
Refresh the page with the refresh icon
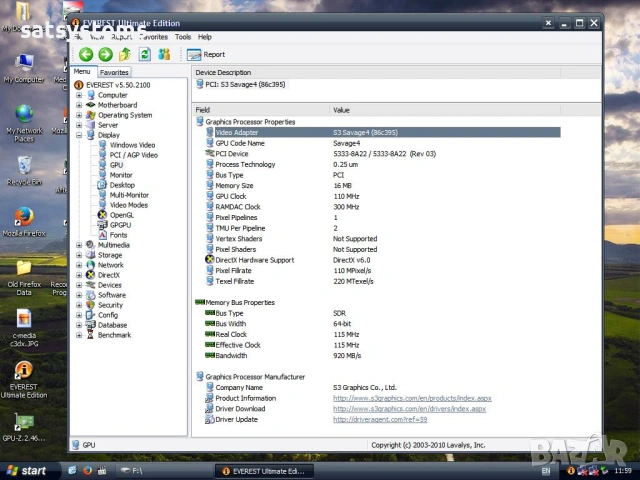[145, 54]
